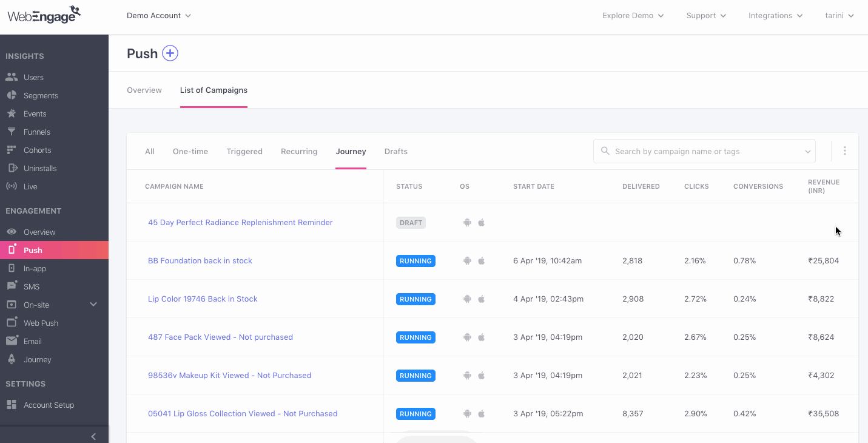The height and width of the screenshot is (443, 868).
Task: Expand Explore Demo menu
Action: pos(633,15)
